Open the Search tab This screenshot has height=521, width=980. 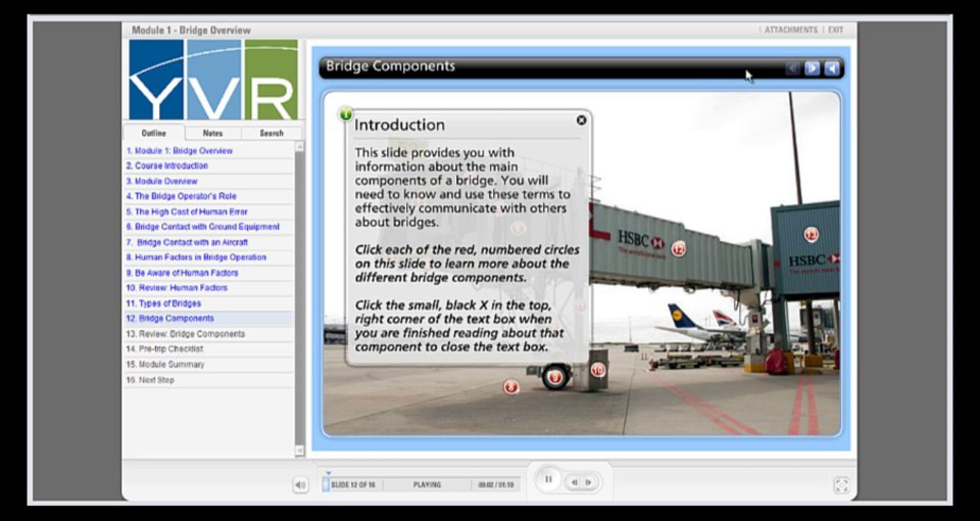(271, 133)
